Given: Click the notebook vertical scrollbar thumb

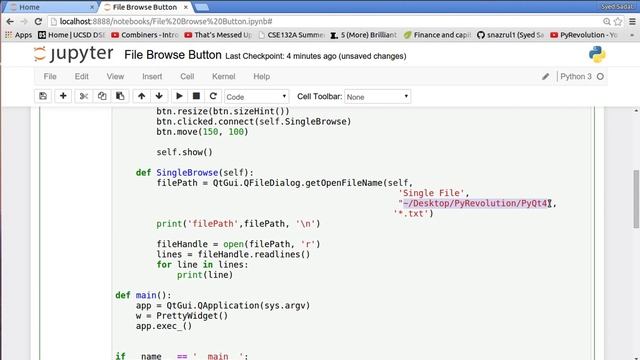Looking at the screenshot, I should coord(636,199).
